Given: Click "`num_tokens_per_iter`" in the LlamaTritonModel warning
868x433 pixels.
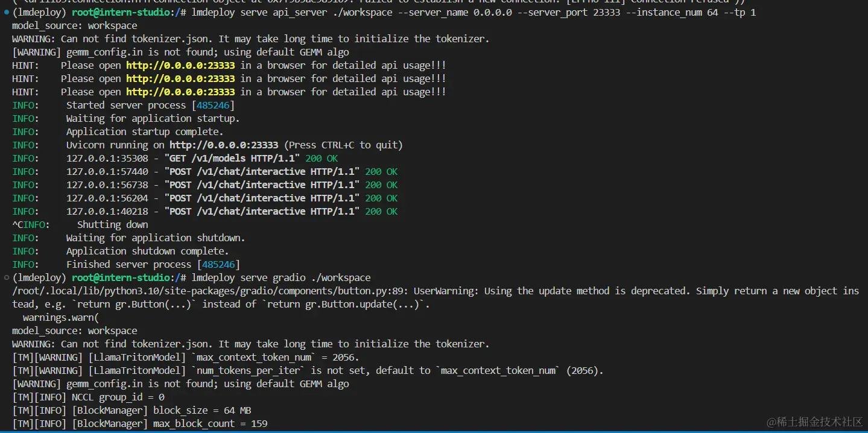Looking at the screenshot, I should (249, 370).
